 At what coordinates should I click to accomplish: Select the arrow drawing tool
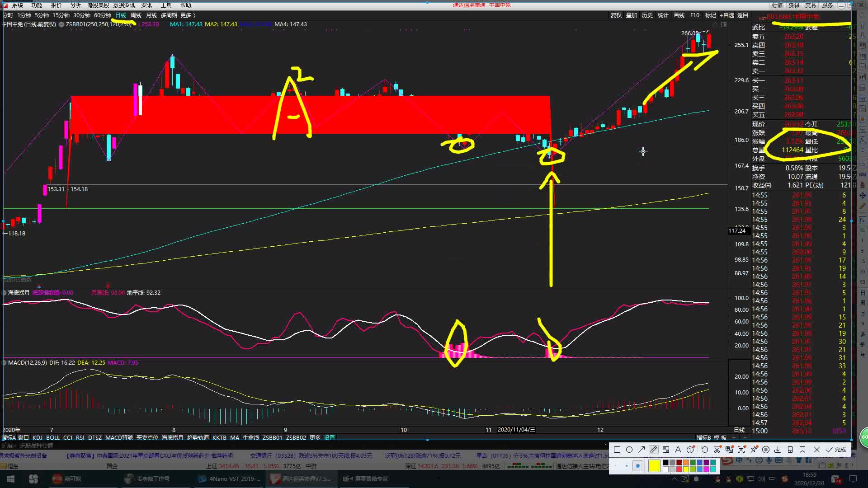(642, 450)
